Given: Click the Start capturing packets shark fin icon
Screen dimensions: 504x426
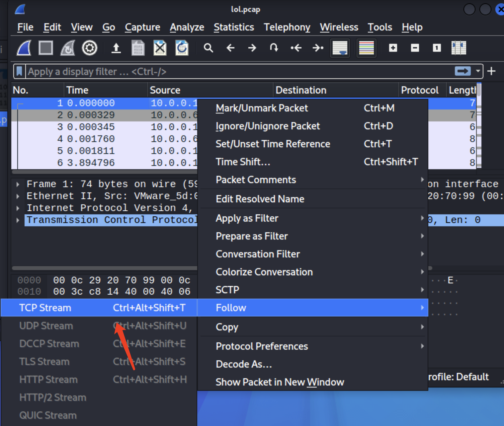Looking at the screenshot, I should click(24, 48).
